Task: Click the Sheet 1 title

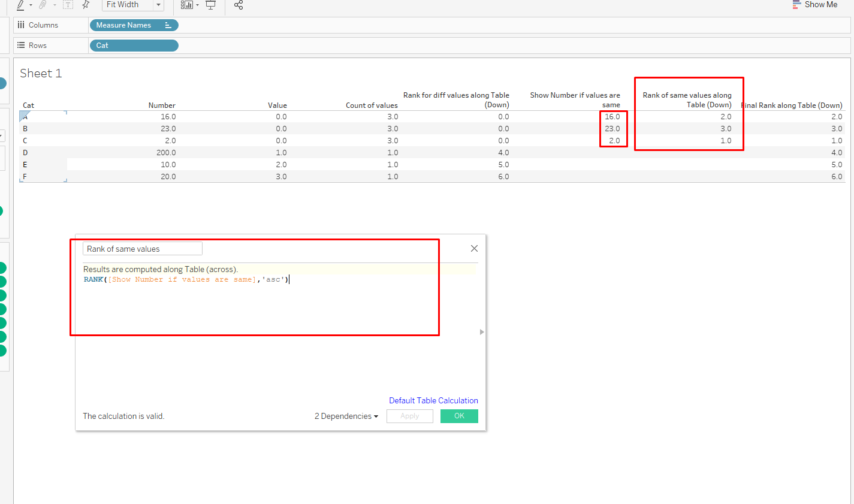Action: (41, 73)
